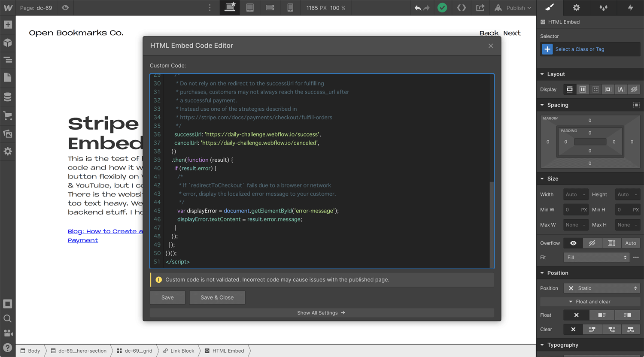Collapse the Position section
This screenshot has width=644, height=357.
pos(554,273)
